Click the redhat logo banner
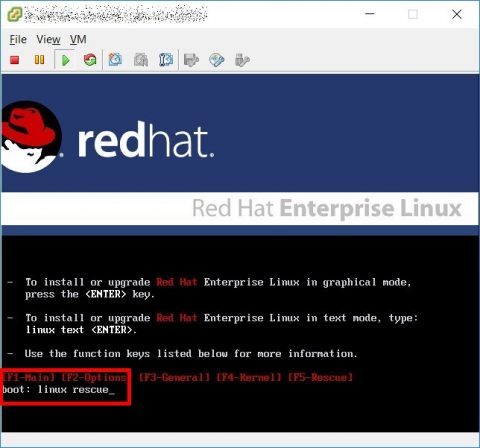Viewport: 480px width, 448px height. point(107,137)
